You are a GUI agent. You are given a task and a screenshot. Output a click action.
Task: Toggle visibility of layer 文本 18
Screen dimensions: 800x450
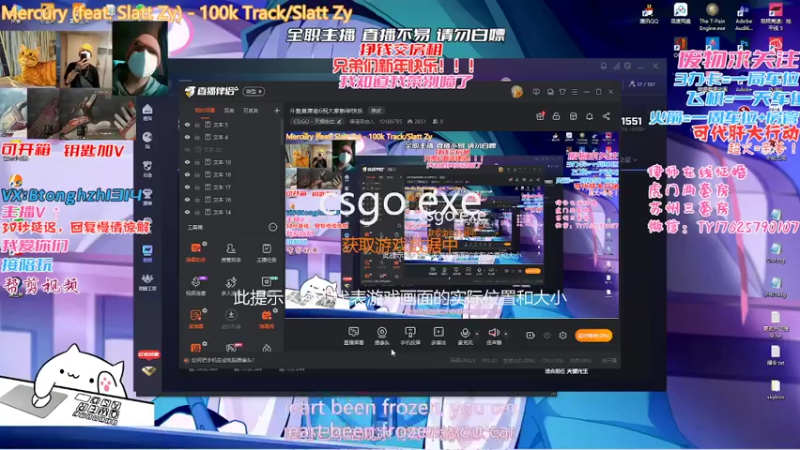[x=187, y=174]
